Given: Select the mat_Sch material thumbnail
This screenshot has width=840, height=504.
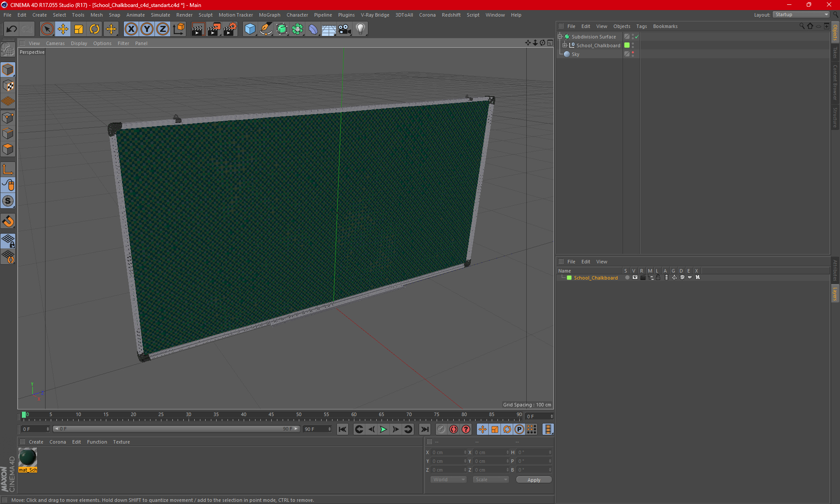Looking at the screenshot, I should 28,457.
